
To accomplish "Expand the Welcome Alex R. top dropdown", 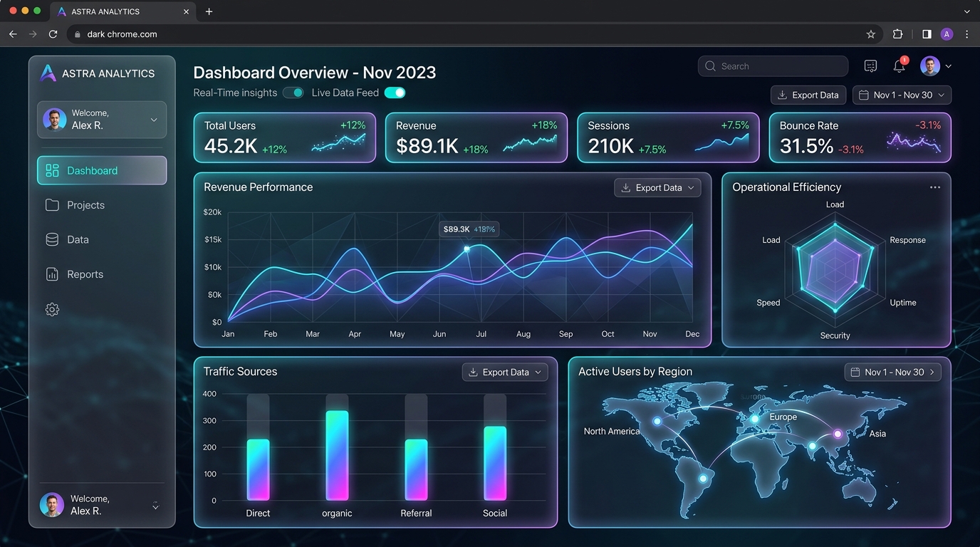I will pyautogui.click(x=102, y=119).
